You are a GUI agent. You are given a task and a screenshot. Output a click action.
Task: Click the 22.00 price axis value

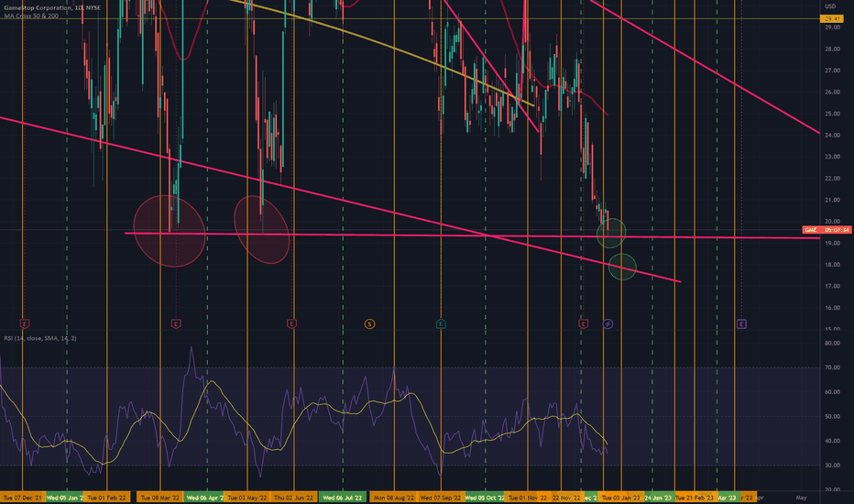(832, 179)
